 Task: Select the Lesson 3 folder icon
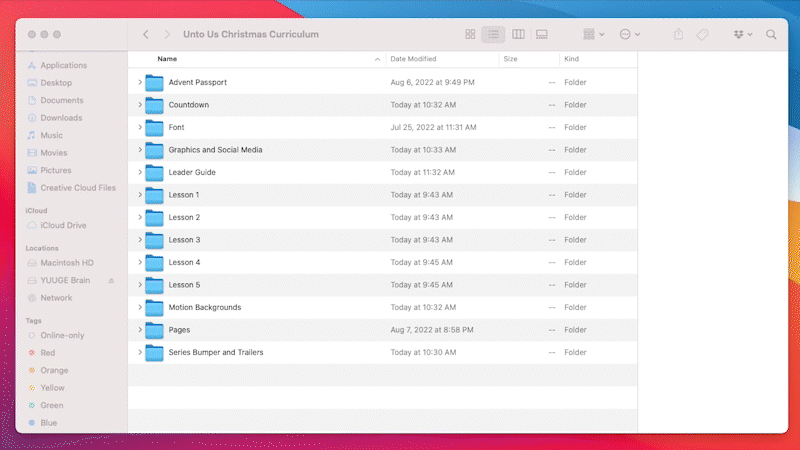click(x=154, y=240)
